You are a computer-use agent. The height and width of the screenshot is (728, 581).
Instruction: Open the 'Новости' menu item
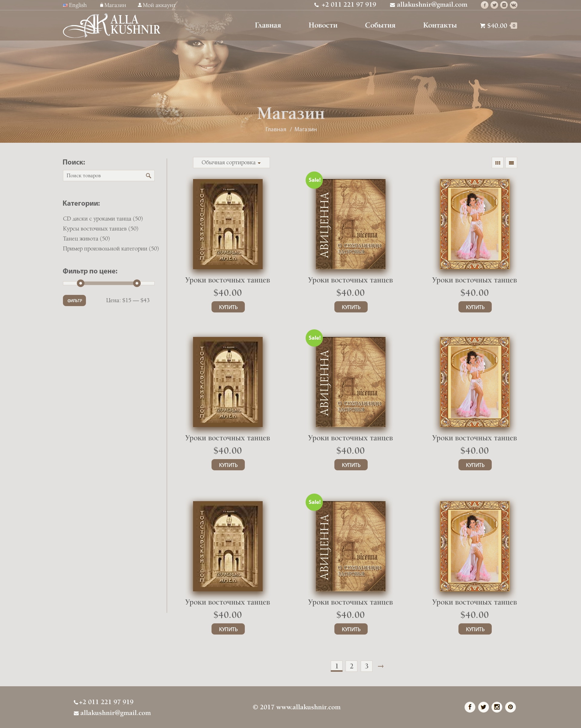coord(323,25)
